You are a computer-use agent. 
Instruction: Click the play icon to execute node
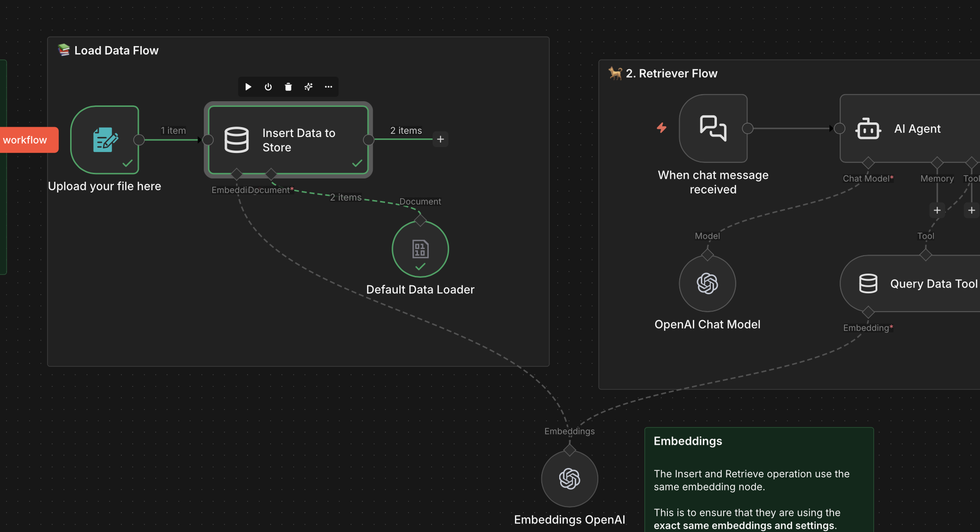[x=248, y=87]
